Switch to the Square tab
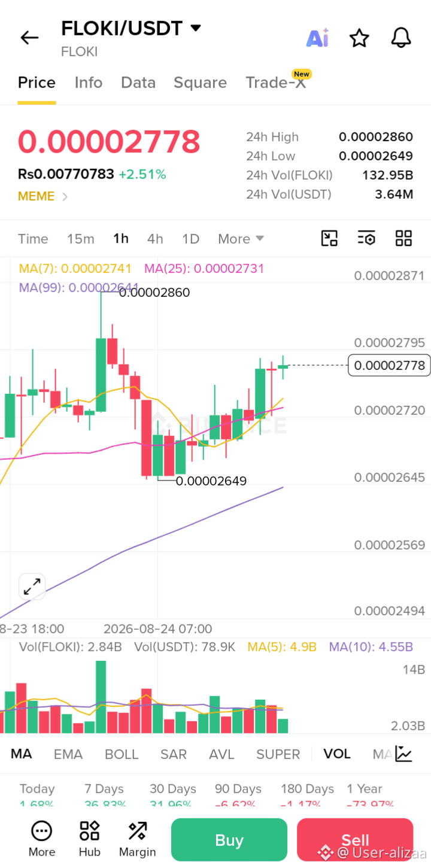Viewport: 431px width, 868px height. click(x=200, y=83)
